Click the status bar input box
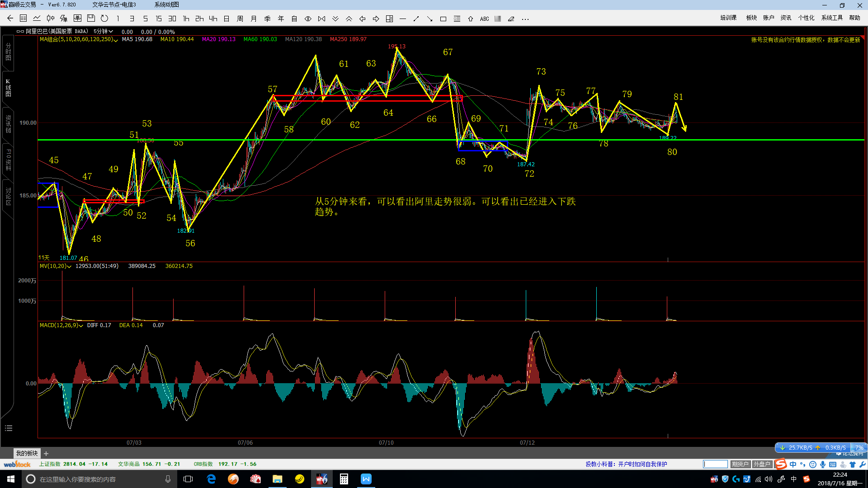The height and width of the screenshot is (488, 868). tap(715, 464)
